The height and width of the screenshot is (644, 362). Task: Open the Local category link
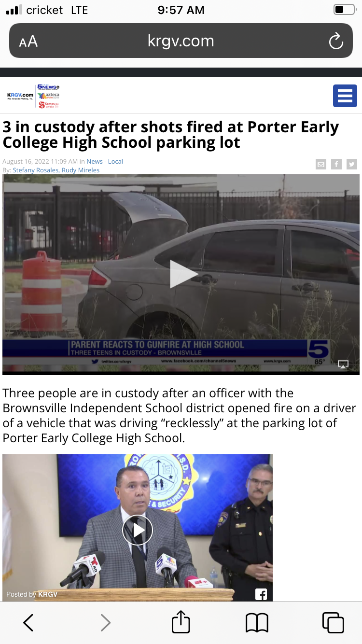point(115,161)
